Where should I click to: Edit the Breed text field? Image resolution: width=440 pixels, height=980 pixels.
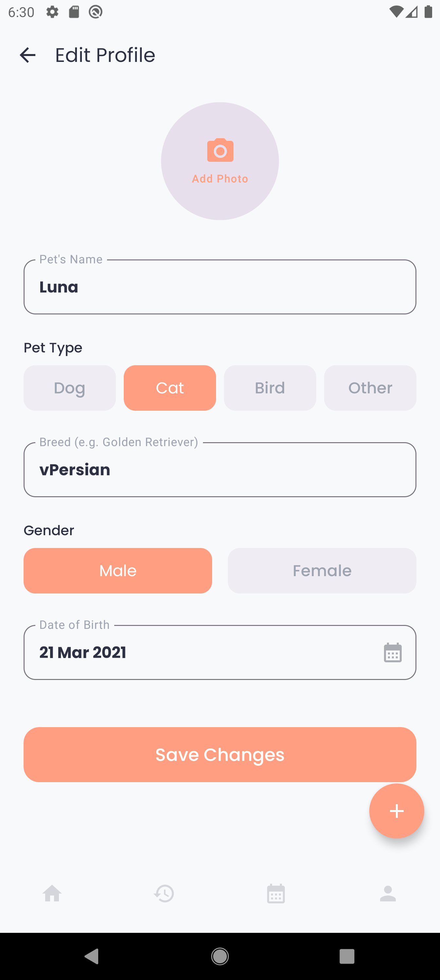click(220, 469)
